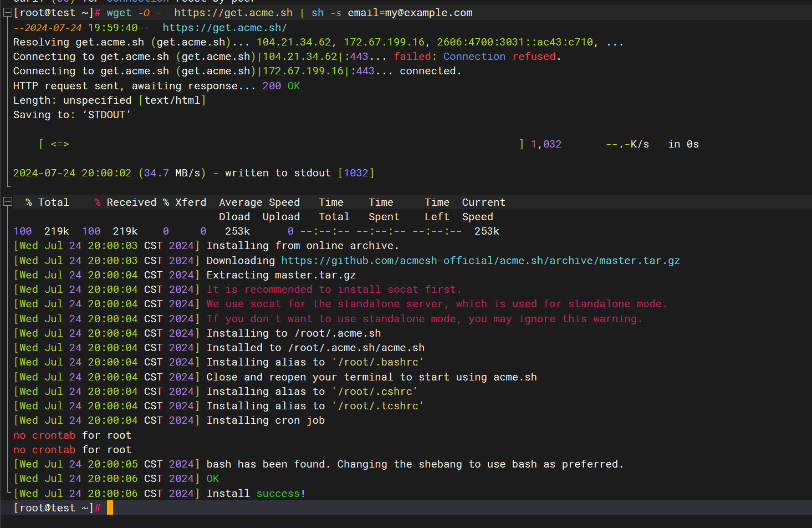Click the '--2024-07-24 19:59:40--' timestamp
Screen dimensions: 812x528
coord(81,28)
